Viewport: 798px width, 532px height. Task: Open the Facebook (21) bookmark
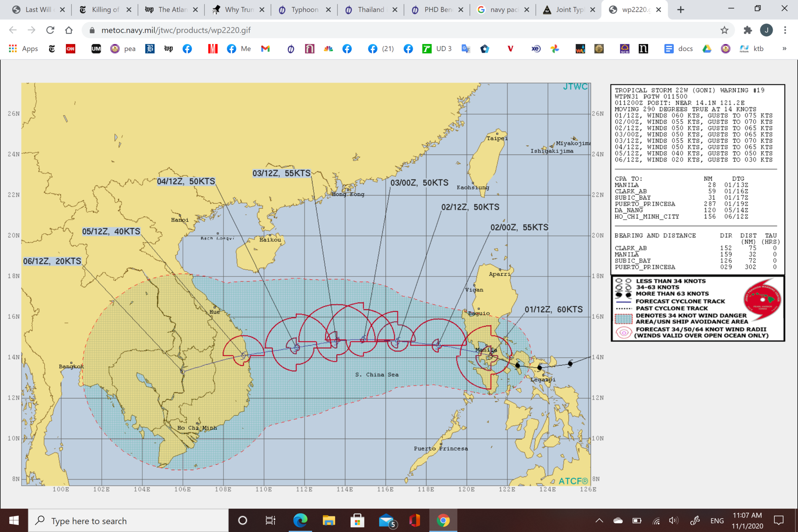[x=381, y=48]
